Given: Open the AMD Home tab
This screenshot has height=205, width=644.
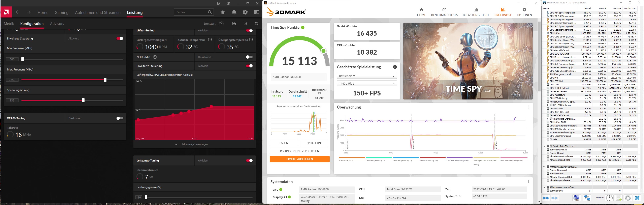Looking at the screenshot, I should [43, 12].
